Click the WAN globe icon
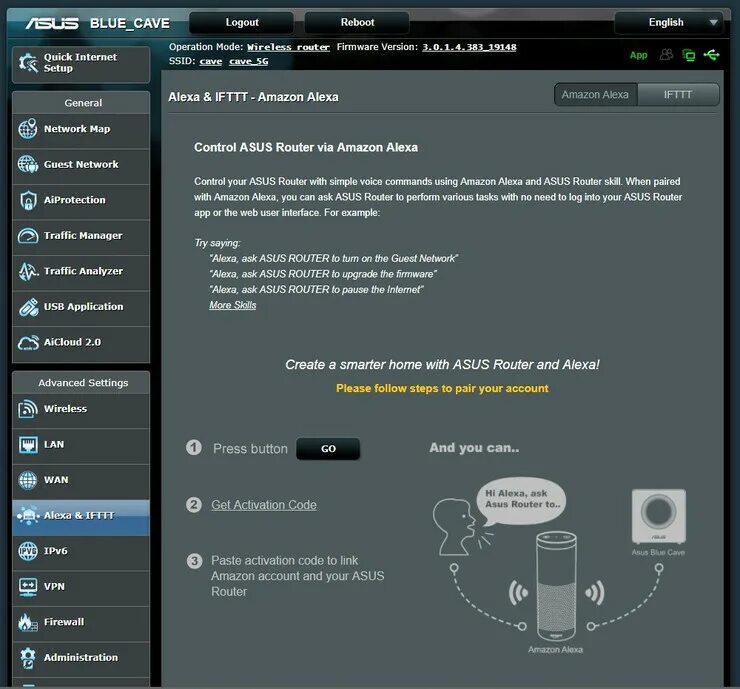The height and width of the screenshot is (689, 740). click(28, 480)
